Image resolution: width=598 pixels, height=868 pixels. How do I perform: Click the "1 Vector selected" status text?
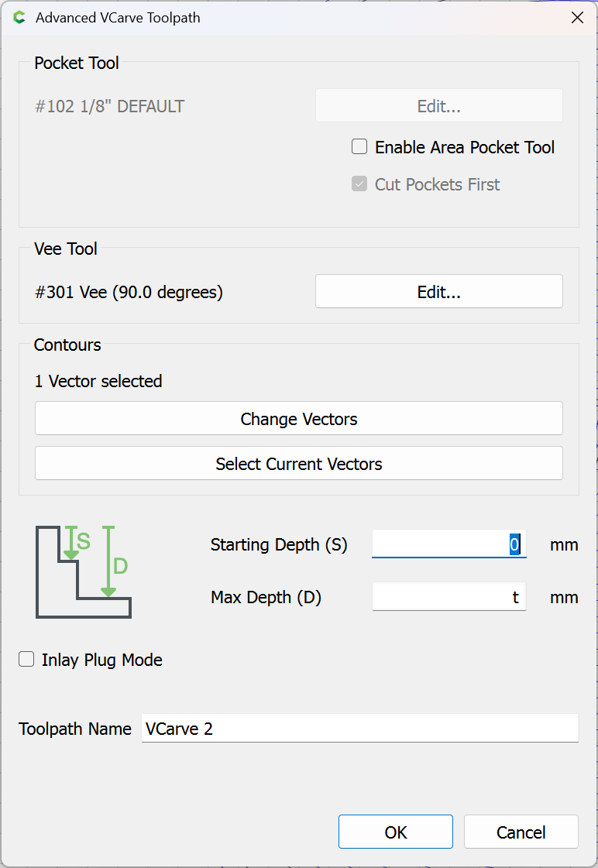pyautogui.click(x=98, y=381)
